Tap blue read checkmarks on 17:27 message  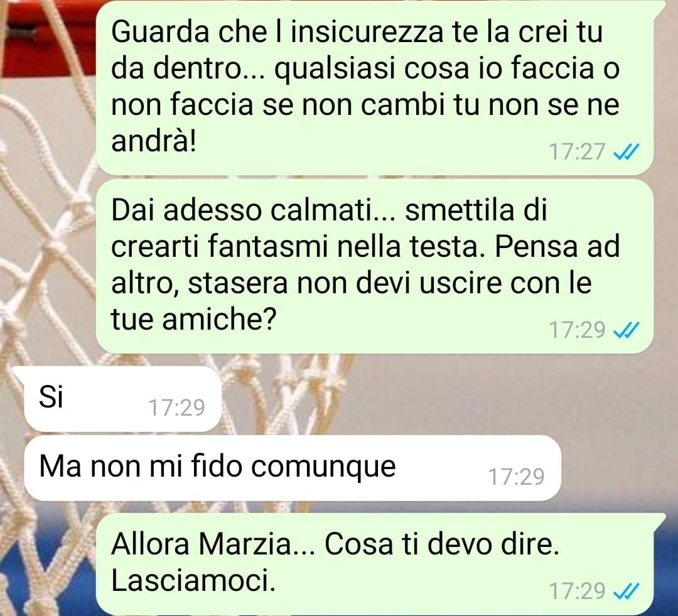point(626,152)
